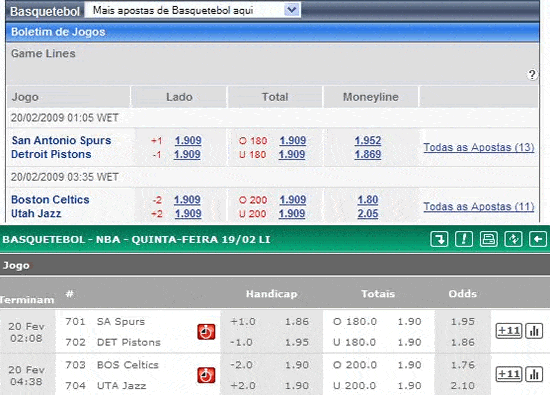The height and width of the screenshot is (395, 550).
Task: Click Utah Jazz team name
Action: (x=36, y=214)
